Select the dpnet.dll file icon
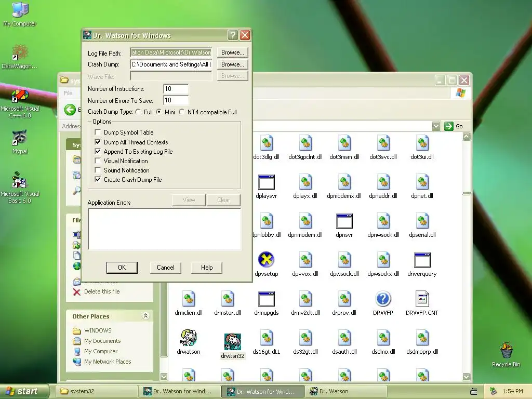 [x=422, y=182]
